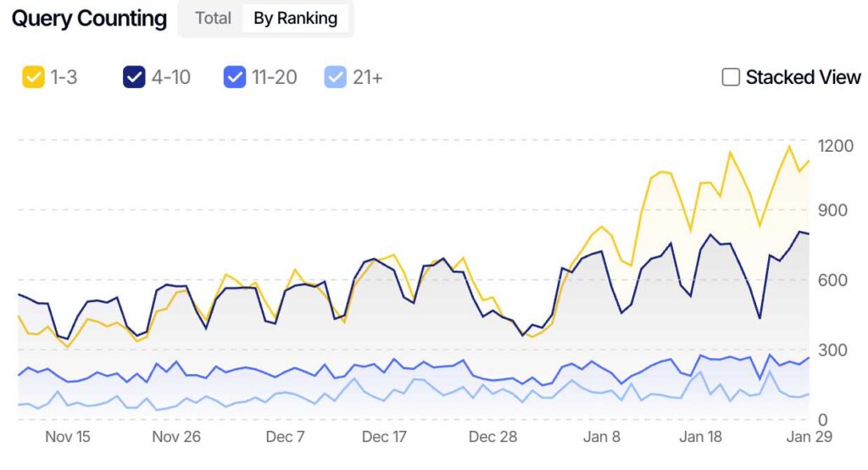
Task: Click the Jan 18 axis date
Action: click(x=702, y=437)
